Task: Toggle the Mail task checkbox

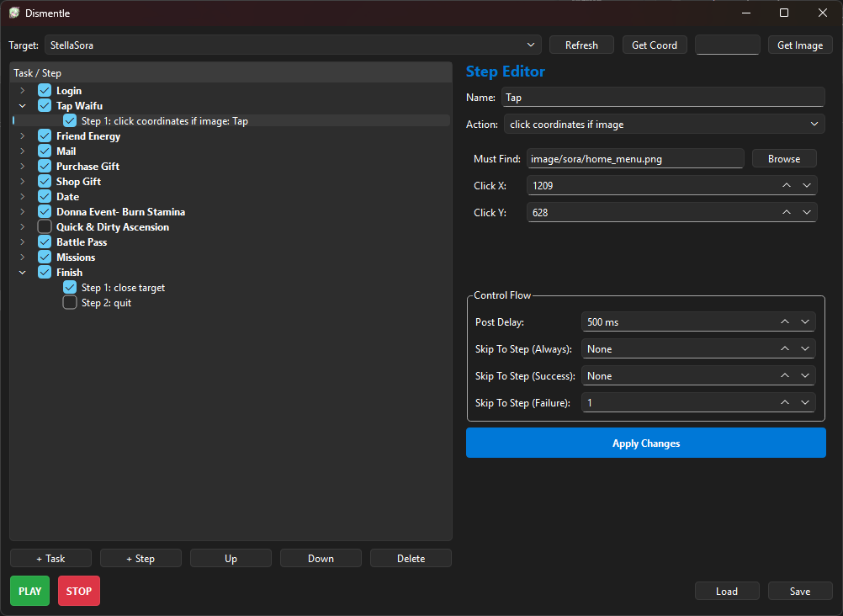Action: pyautogui.click(x=45, y=151)
